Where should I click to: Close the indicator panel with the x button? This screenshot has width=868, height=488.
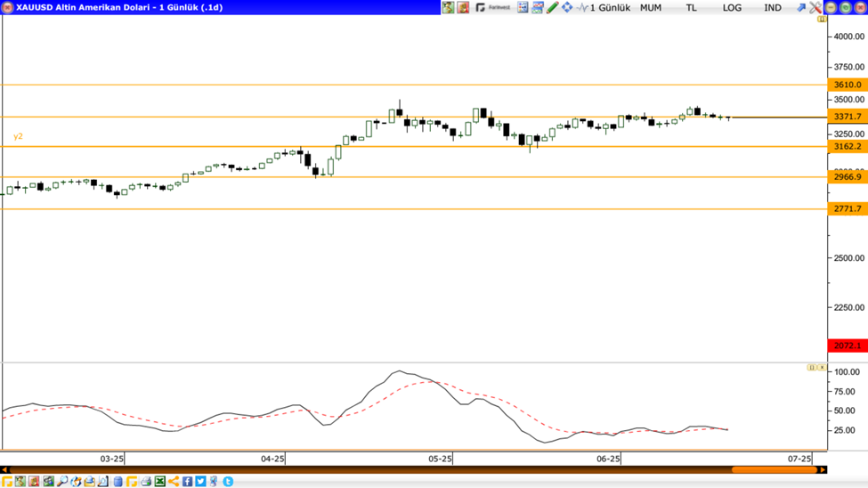822,367
